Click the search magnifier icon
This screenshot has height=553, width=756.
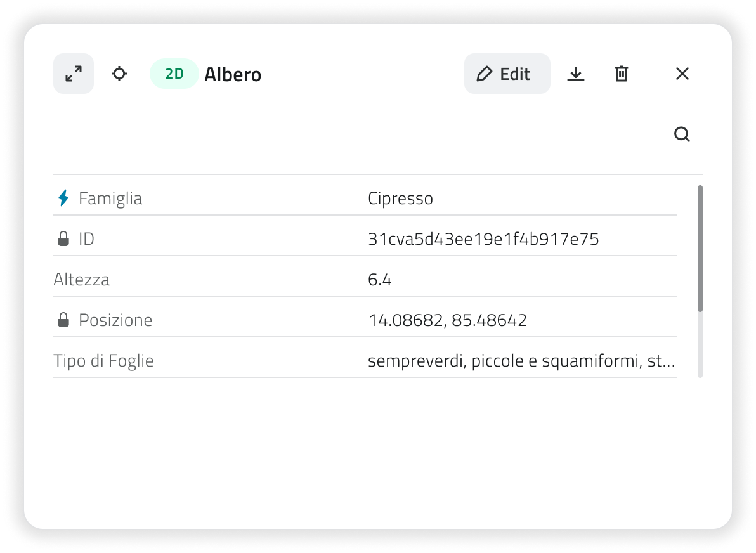682,134
